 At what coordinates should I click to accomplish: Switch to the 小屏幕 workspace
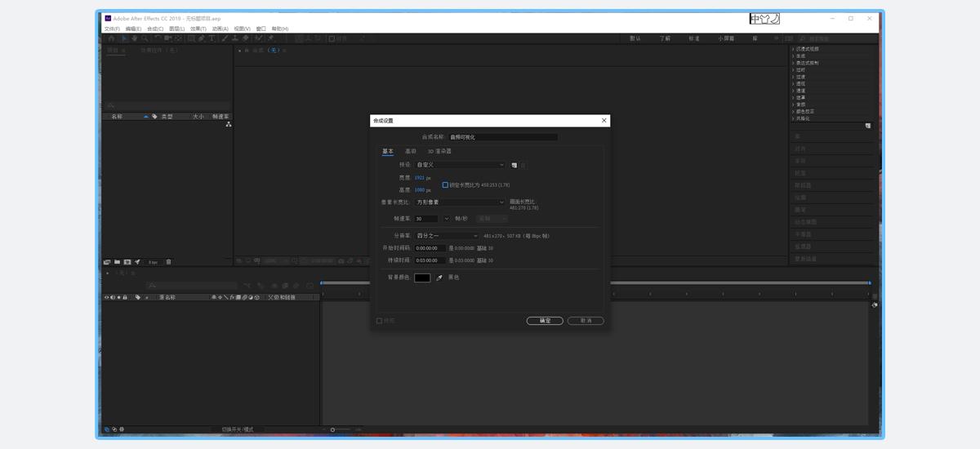click(726, 38)
